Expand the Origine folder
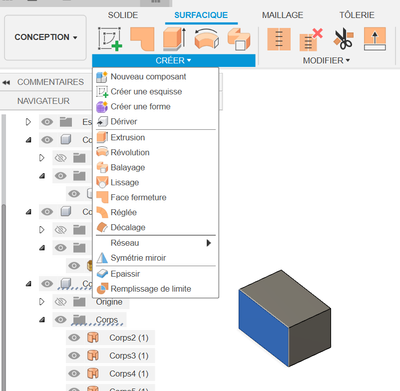This screenshot has width=400, height=391. pyautogui.click(x=42, y=302)
